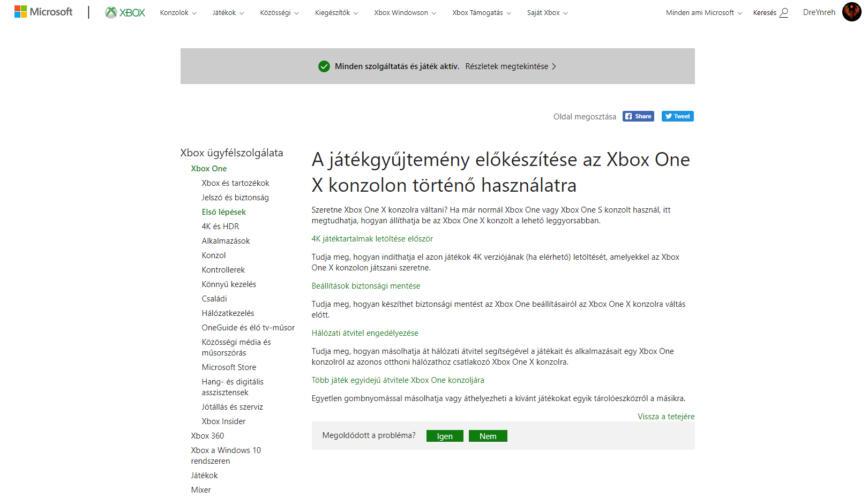The image size is (868, 498).
Task: Open '4K játéktartalmak letöltése először' link
Action: (x=372, y=239)
